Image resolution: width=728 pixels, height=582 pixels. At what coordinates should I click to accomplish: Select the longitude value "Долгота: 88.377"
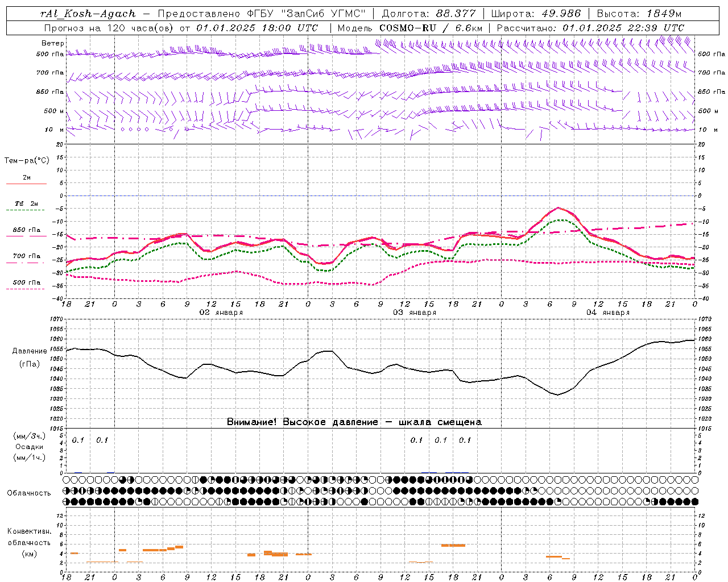point(429,14)
